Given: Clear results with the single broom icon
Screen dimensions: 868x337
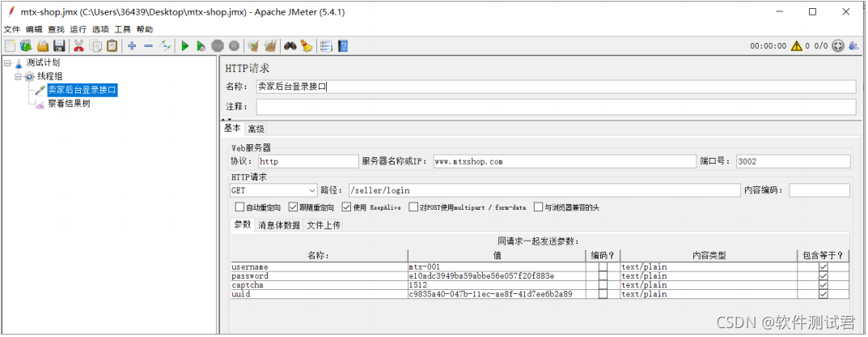Looking at the screenshot, I should tap(253, 46).
